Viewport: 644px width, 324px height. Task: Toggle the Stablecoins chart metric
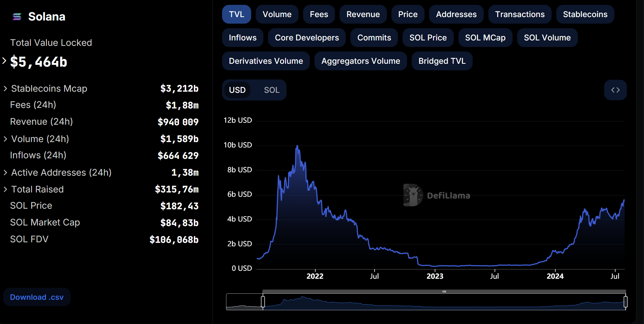pos(585,14)
